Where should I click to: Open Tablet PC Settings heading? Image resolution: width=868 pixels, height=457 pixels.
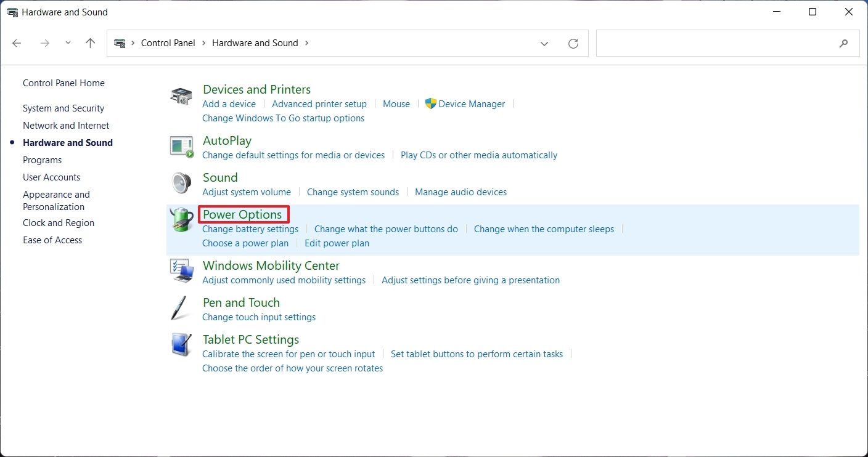click(x=251, y=339)
